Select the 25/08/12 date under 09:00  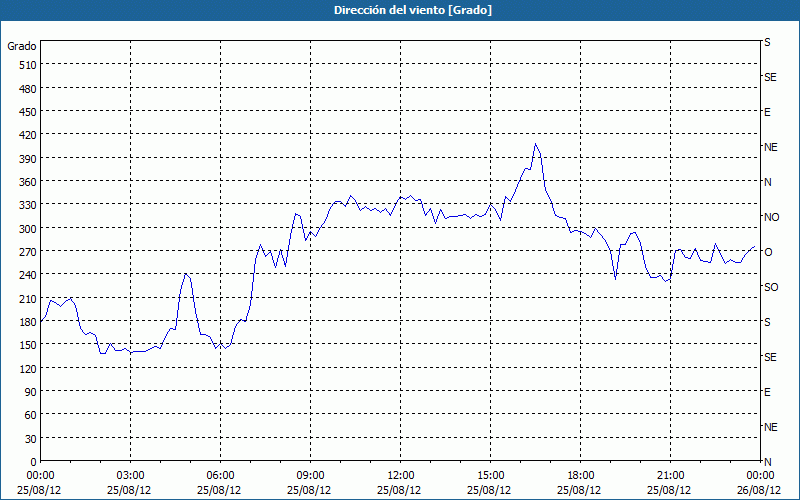click(309, 490)
